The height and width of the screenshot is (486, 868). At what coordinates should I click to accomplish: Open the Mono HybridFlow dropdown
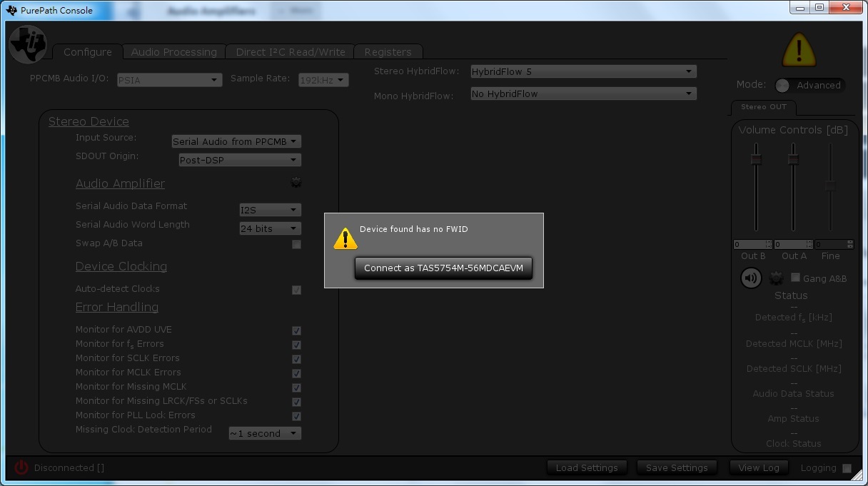[x=583, y=93]
